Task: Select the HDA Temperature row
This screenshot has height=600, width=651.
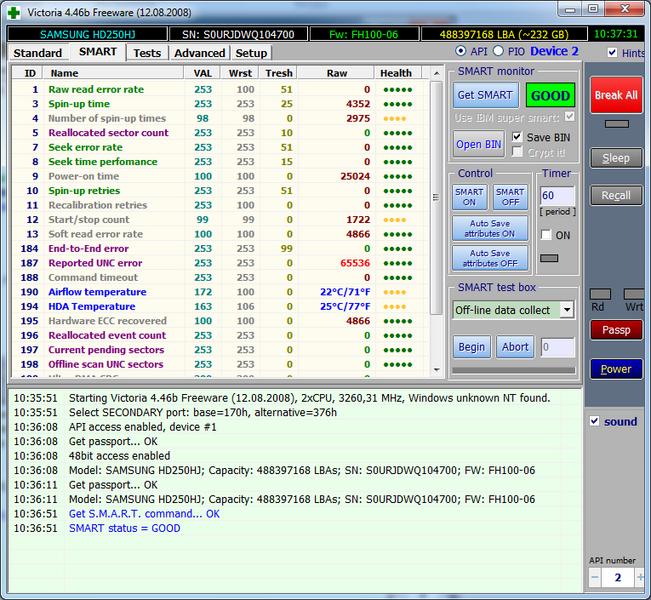Action: tap(220, 306)
